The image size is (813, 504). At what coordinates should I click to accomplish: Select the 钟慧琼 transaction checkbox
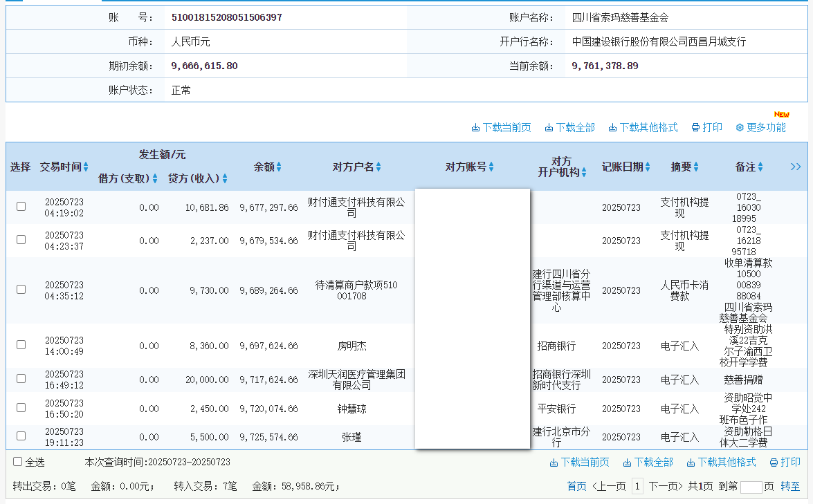(21, 408)
